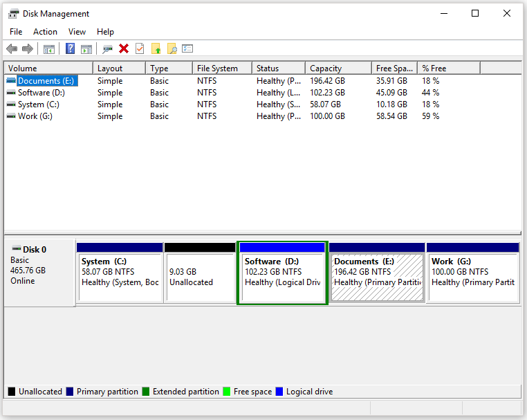This screenshot has height=420, width=527.
Task: Click the Disk 0 drive icon
Action: click(x=16, y=248)
